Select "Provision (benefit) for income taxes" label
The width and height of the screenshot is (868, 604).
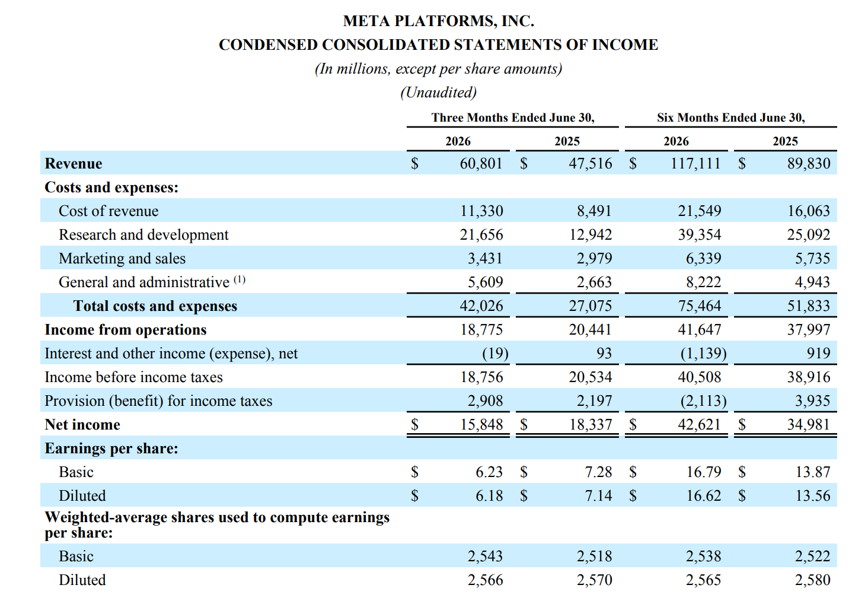click(158, 401)
